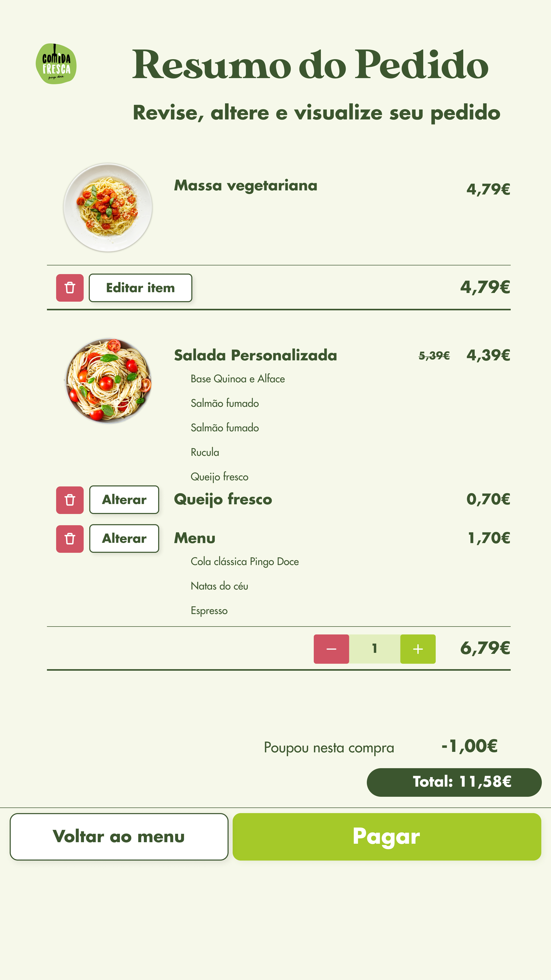Go back with Voltar ao menu

point(119,837)
